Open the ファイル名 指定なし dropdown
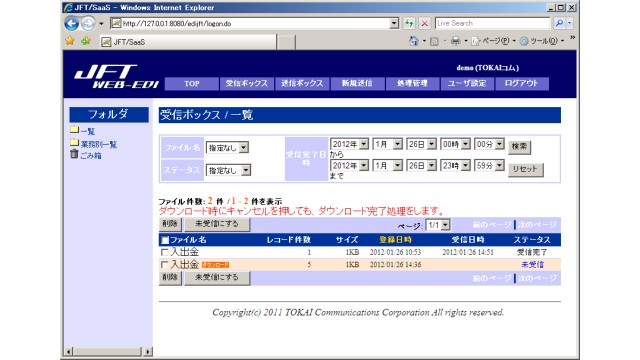This screenshot has width=640, height=360. click(227, 147)
